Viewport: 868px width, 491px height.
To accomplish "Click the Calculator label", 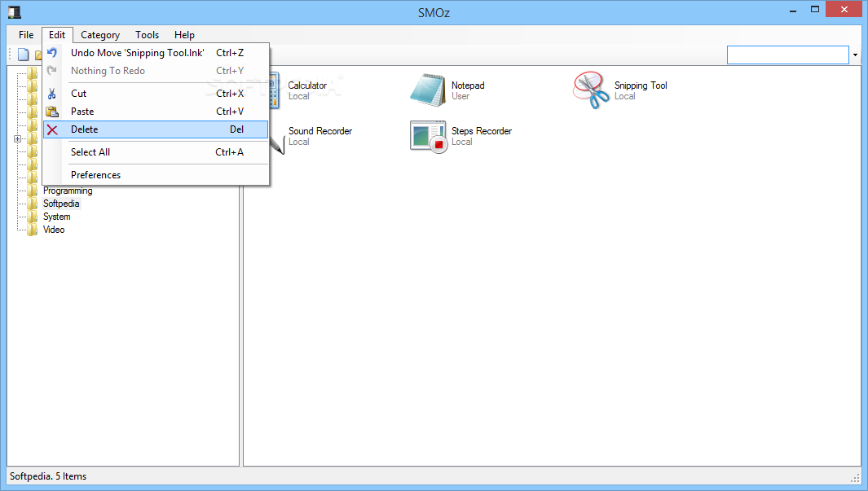I will point(307,85).
